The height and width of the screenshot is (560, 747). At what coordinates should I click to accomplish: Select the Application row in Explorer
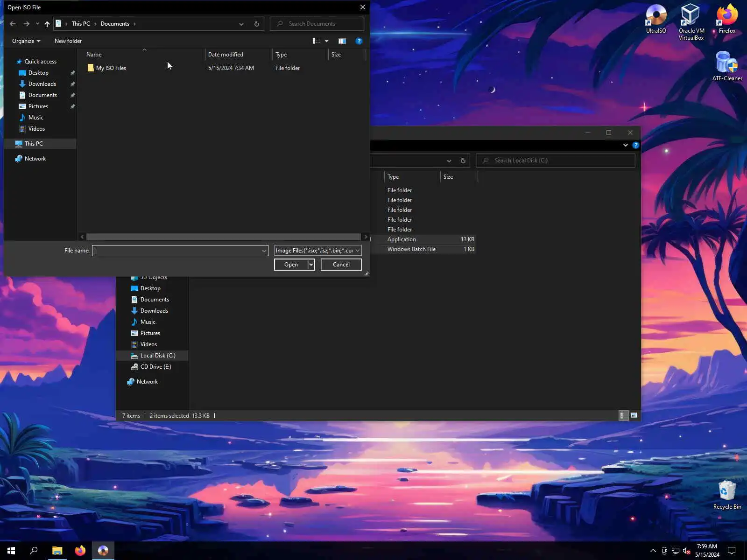(x=424, y=239)
